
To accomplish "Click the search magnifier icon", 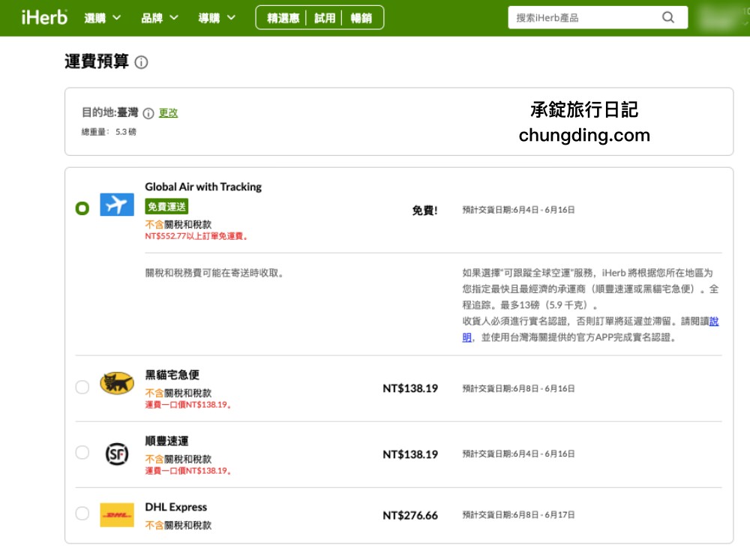I will click(x=667, y=16).
